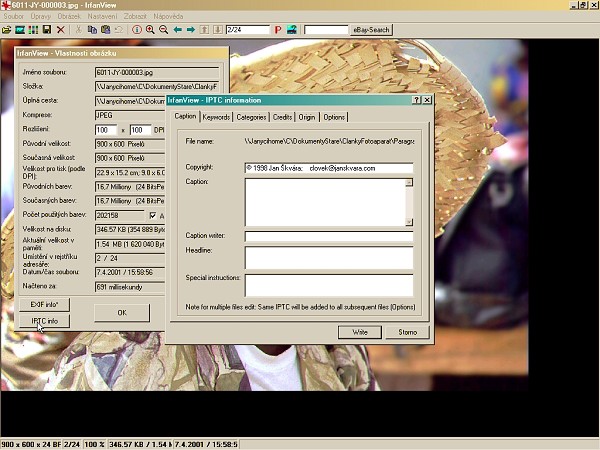
Task: Open the Categories tab
Action: [251, 117]
